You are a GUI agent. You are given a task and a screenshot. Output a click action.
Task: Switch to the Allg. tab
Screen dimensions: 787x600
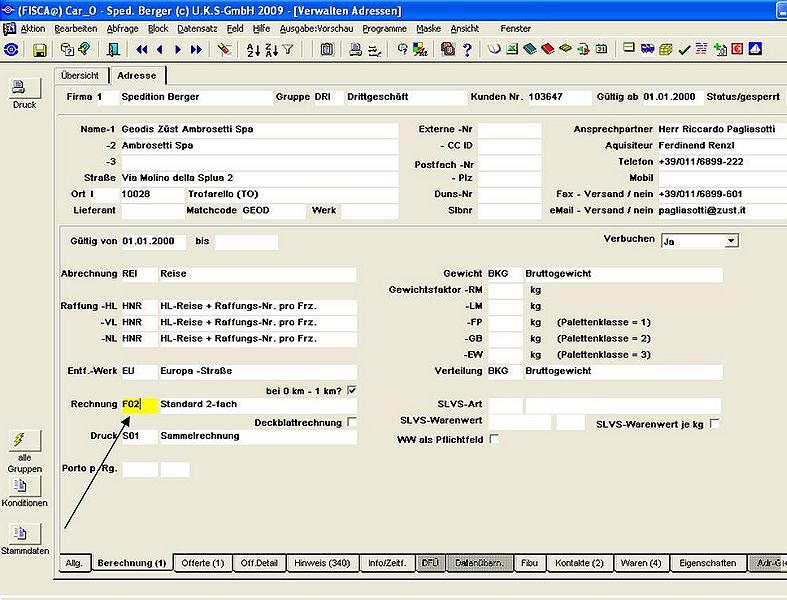click(74, 563)
